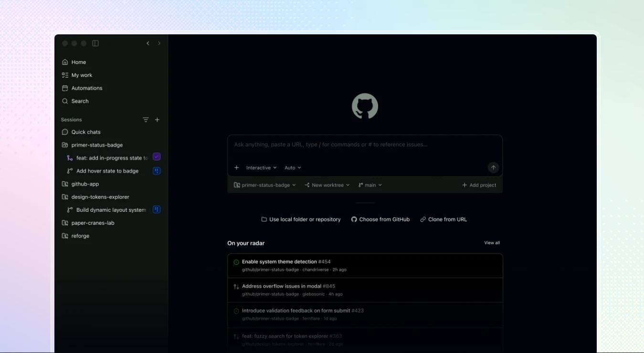Open issue 'Enable system theme detection' #454
The image size is (644, 353).
(365, 266)
